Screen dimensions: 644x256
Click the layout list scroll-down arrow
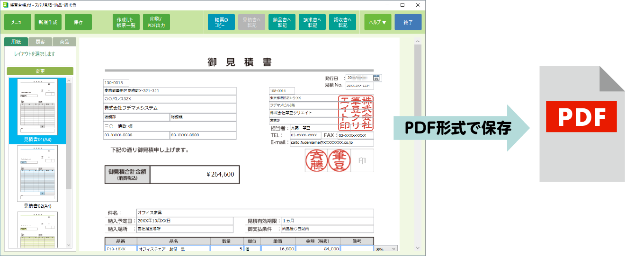point(69,245)
